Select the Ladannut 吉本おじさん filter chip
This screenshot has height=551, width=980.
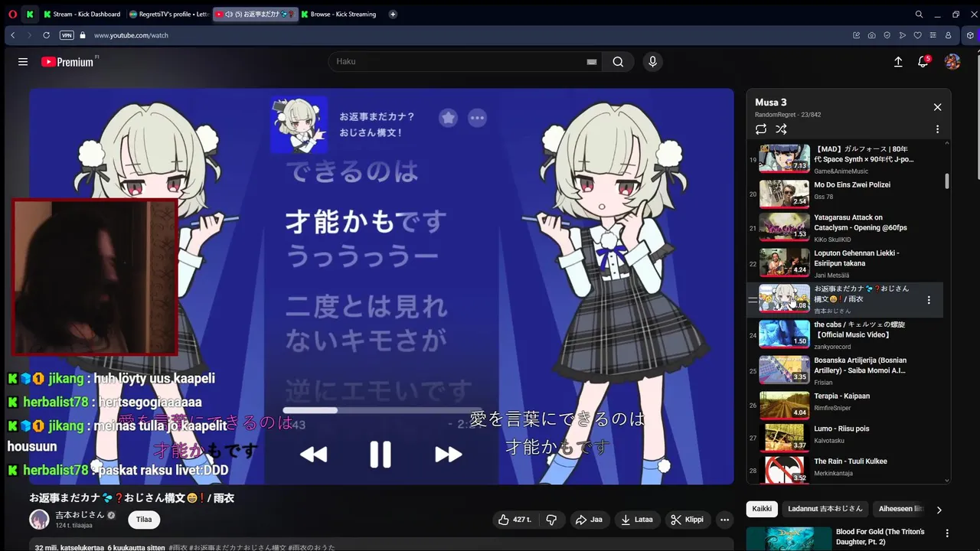[825, 509]
